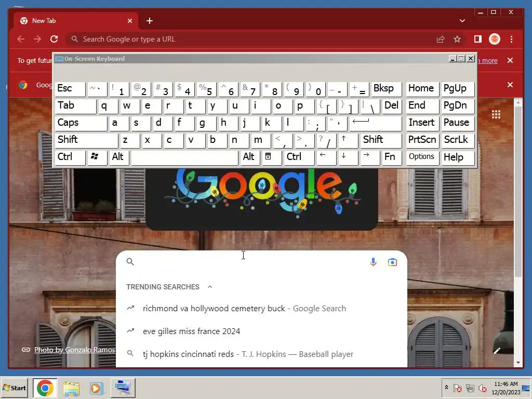This screenshot has height=399, width=532.
Task: Search by image camera icon
Action: point(392,262)
